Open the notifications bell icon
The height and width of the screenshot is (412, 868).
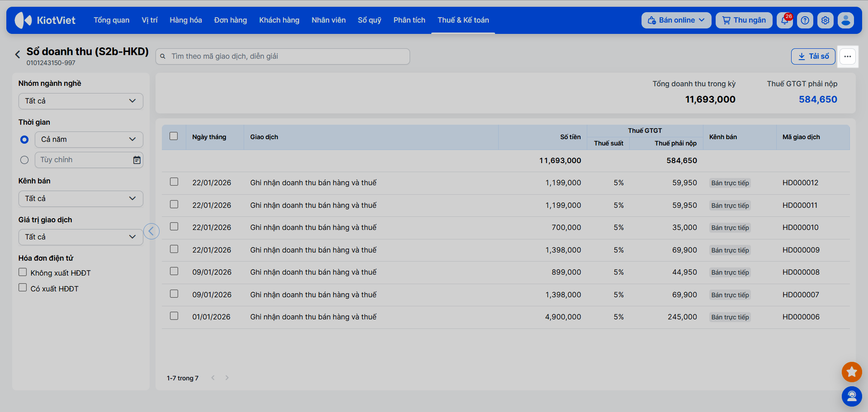coord(785,20)
